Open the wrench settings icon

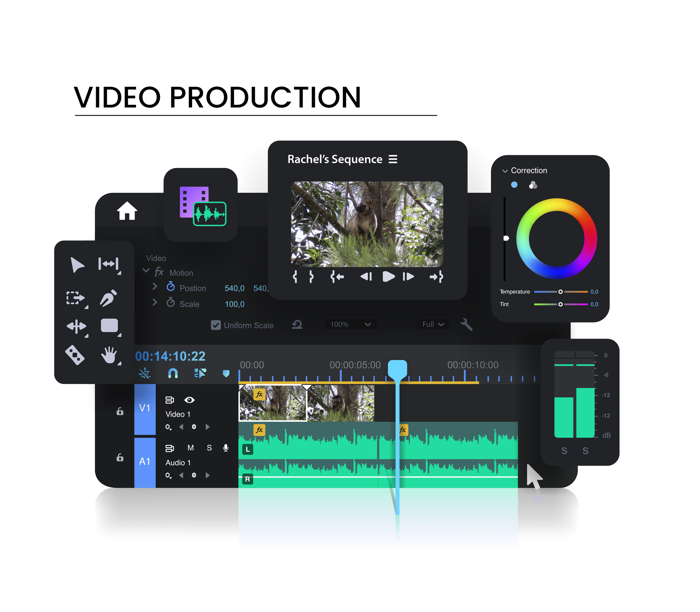(x=466, y=324)
